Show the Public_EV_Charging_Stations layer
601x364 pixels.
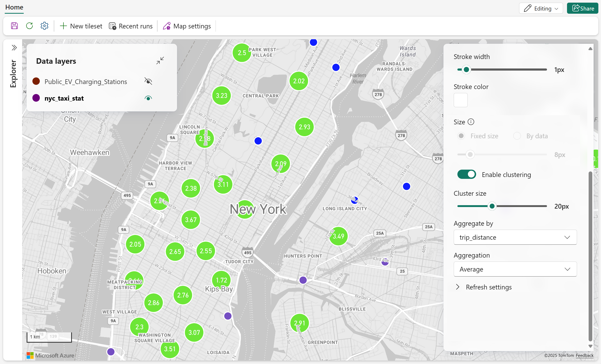pos(148,81)
